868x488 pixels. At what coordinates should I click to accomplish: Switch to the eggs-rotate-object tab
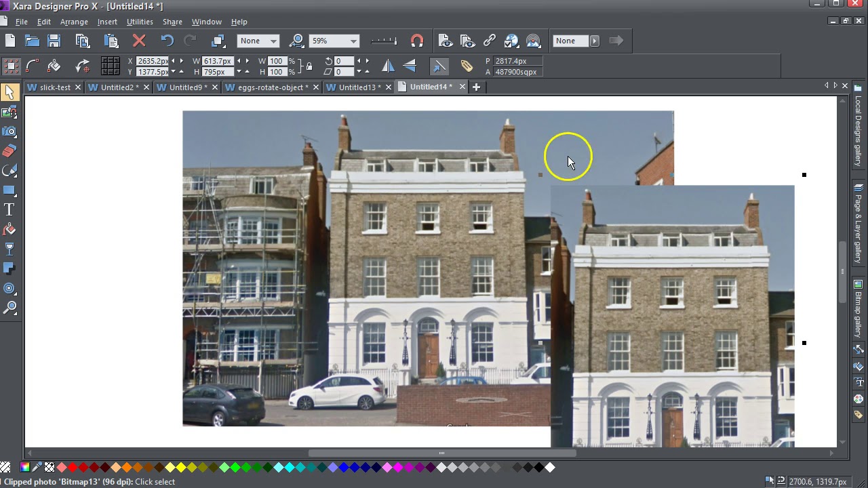272,87
